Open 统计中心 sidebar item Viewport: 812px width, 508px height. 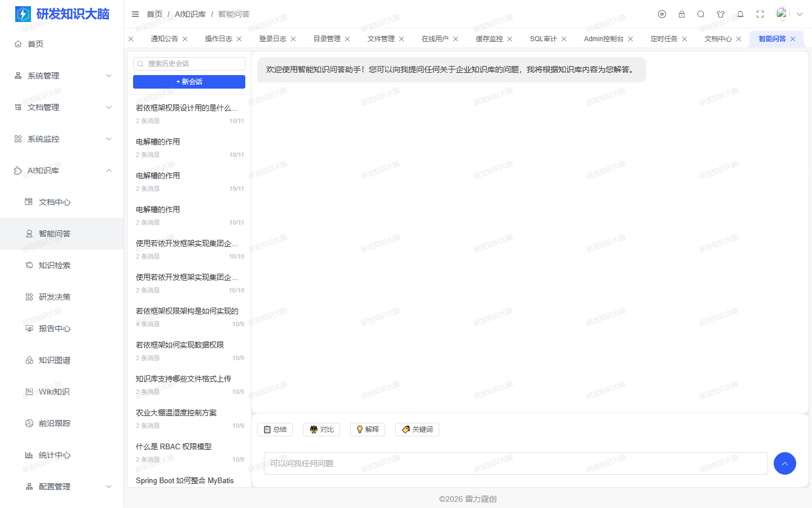(x=61, y=455)
